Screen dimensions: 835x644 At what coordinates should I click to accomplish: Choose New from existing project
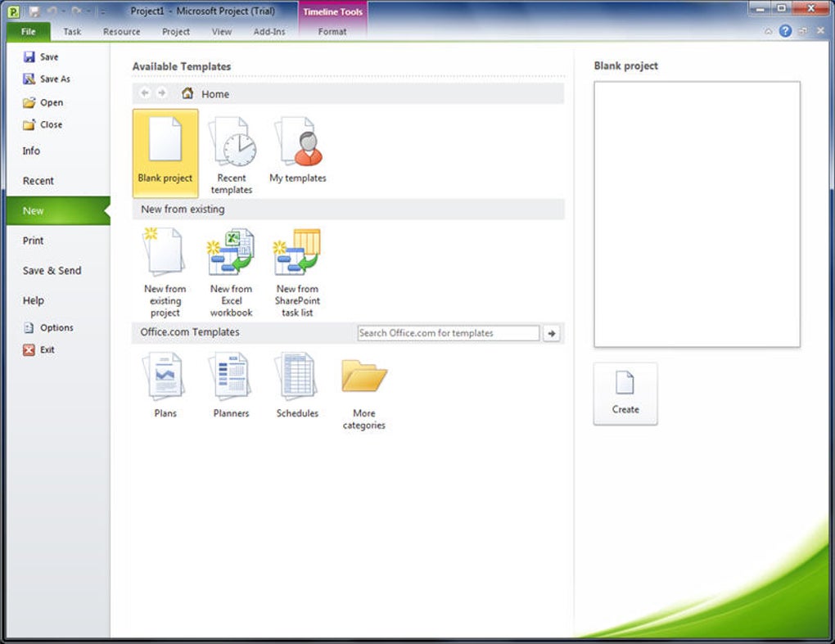165,272
